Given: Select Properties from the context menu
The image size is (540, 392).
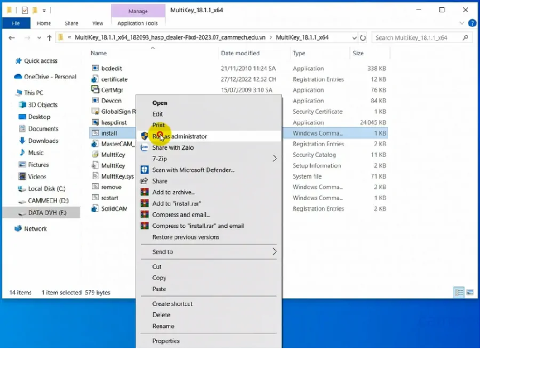Looking at the screenshot, I should pyautogui.click(x=166, y=341).
